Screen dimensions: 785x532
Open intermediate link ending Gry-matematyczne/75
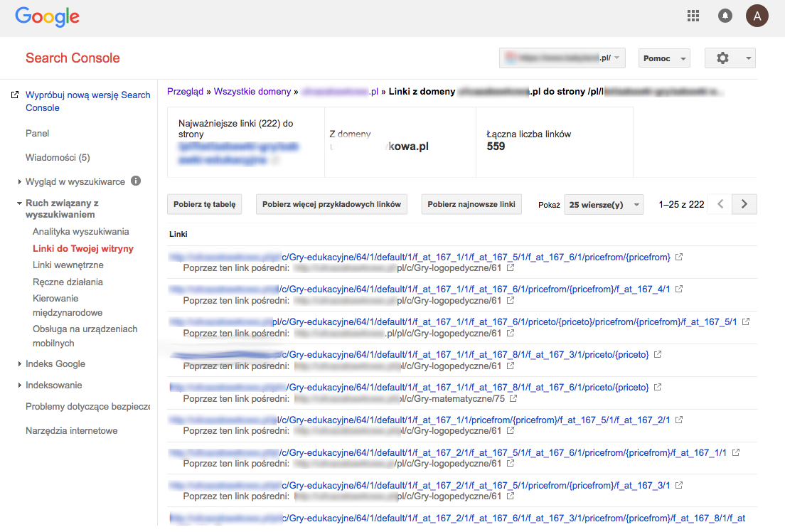point(400,399)
